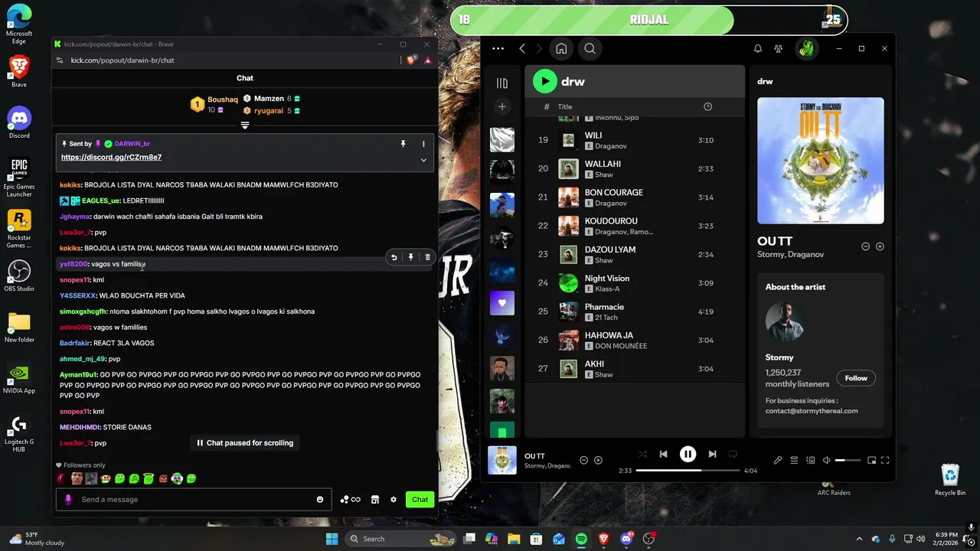Open the chat points infinity icon
This screenshot has height=551, width=980.
click(x=351, y=500)
